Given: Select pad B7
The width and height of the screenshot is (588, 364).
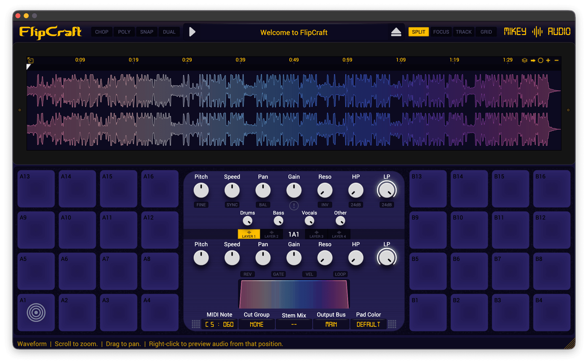Looking at the screenshot, I should [x=510, y=271].
